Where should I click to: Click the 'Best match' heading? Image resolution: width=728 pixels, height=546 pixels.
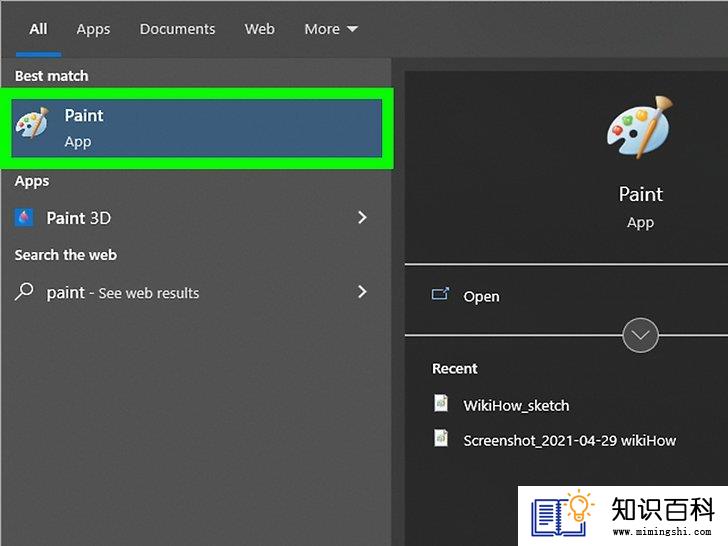(52, 76)
